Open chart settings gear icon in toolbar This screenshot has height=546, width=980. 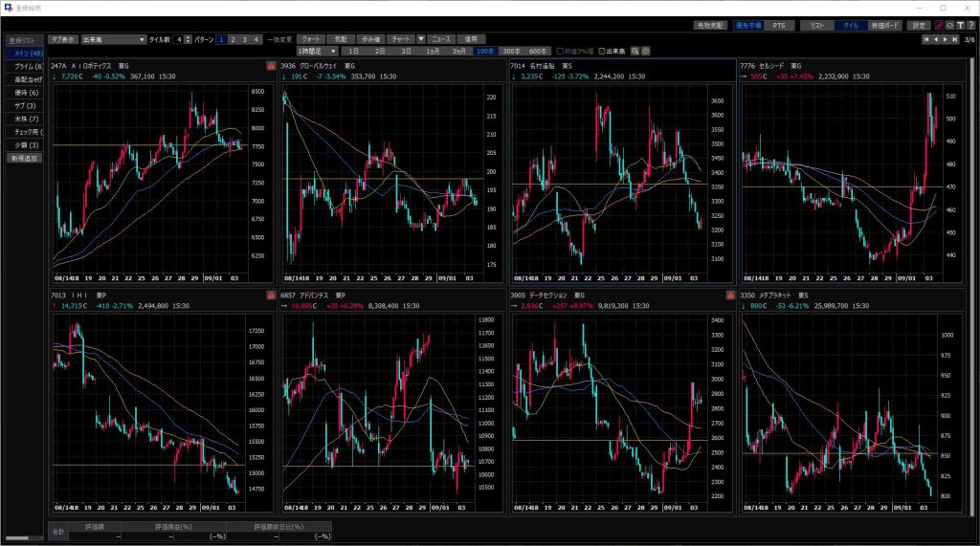point(646,50)
